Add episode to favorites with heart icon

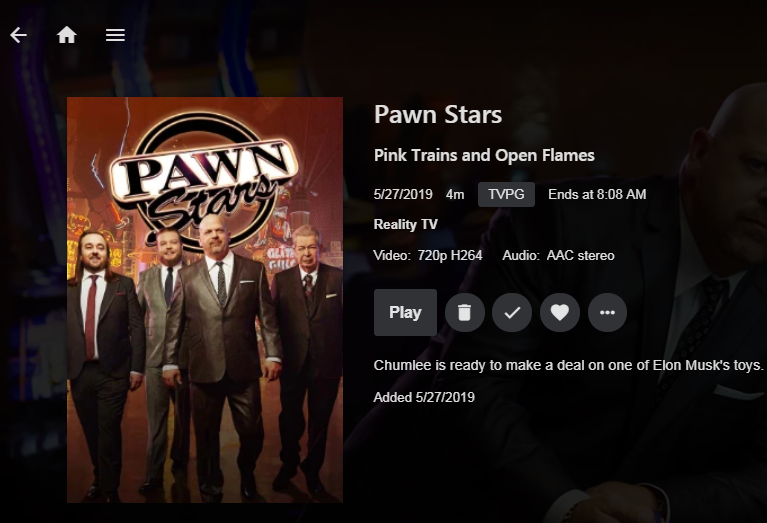[560, 312]
